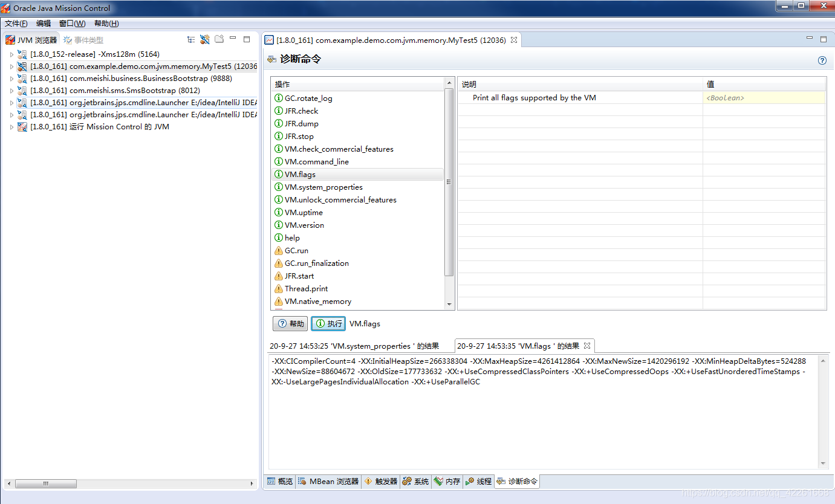Switch to the 系统 tab
Viewport: 835px width, 504px height.
click(x=415, y=481)
